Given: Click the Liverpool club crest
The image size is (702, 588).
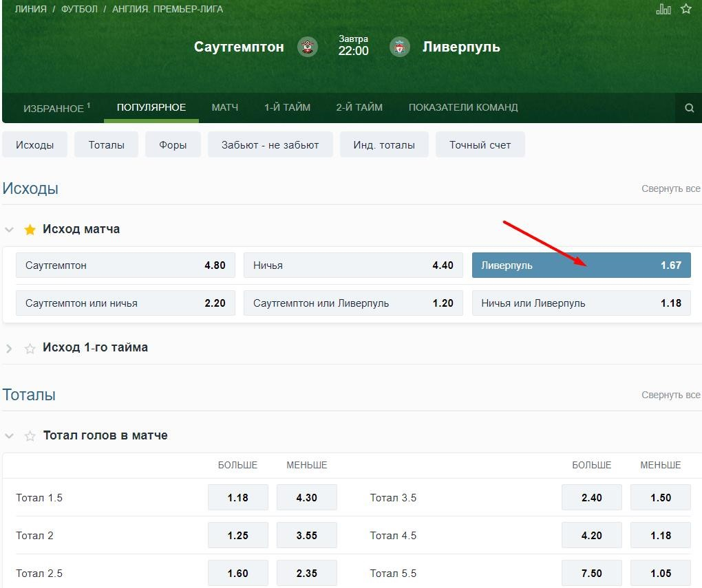Looking at the screenshot, I should tap(399, 47).
